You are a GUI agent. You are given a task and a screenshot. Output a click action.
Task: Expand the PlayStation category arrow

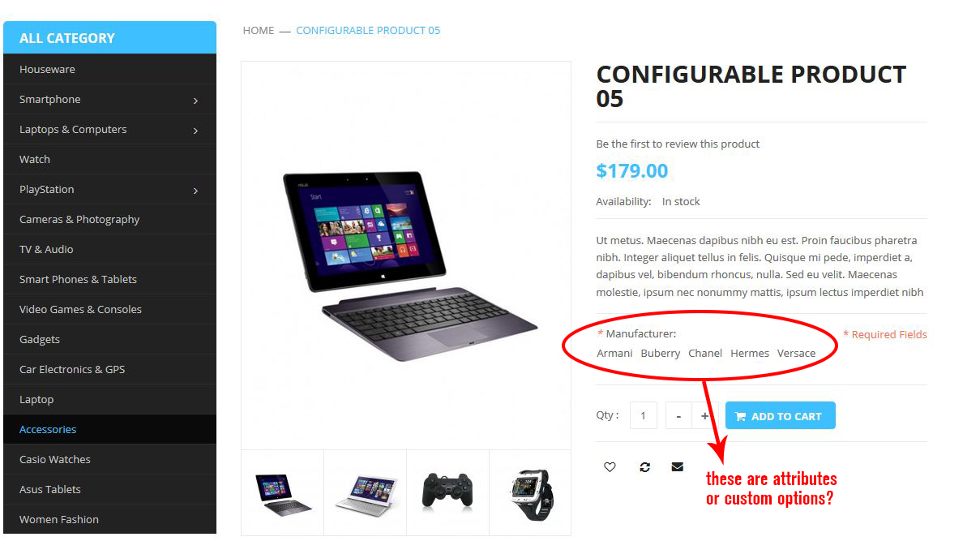[195, 191]
